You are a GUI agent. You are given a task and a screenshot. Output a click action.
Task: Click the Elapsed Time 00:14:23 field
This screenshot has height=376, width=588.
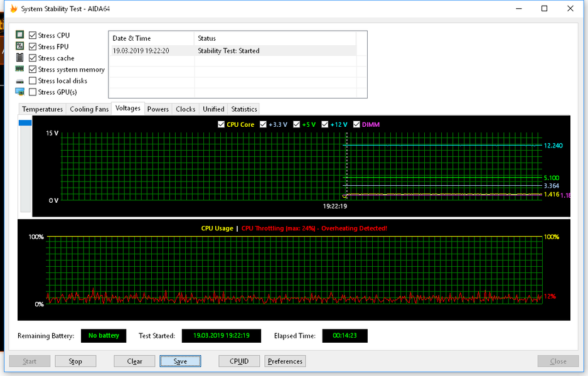345,335
